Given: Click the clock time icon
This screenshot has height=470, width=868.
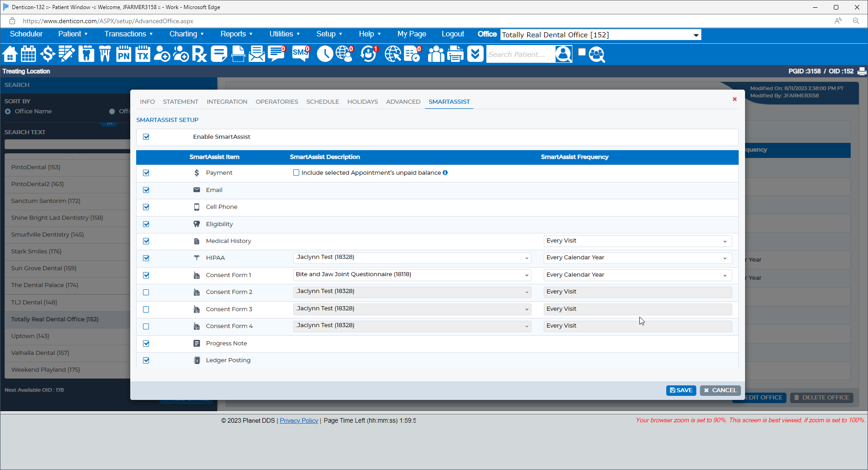Looking at the screenshot, I should [x=325, y=54].
